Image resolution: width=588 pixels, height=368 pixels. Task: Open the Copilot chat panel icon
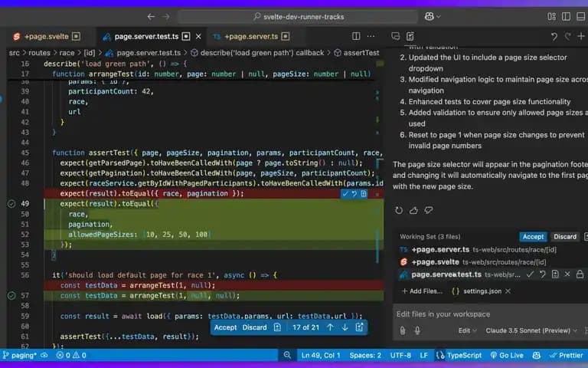(x=395, y=36)
